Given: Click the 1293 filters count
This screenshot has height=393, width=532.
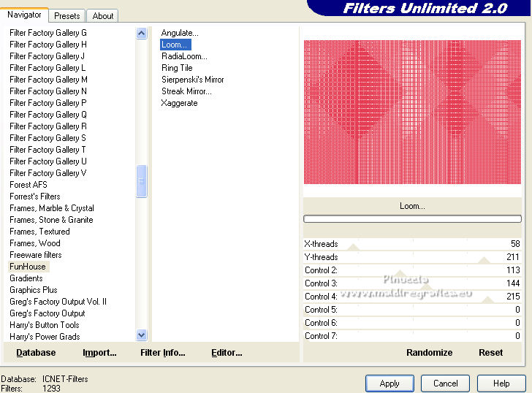Looking at the screenshot, I should coord(52,389).
